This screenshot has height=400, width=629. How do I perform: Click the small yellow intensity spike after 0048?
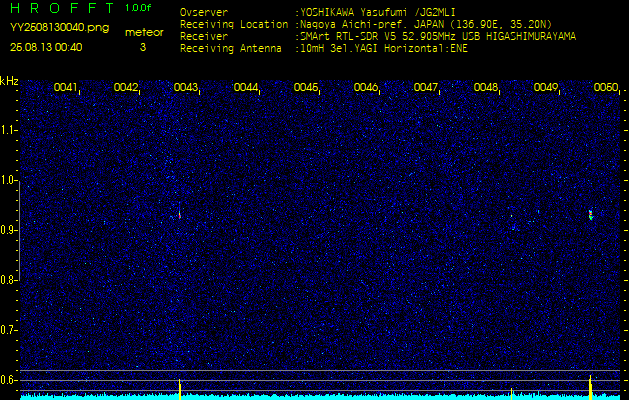point(511,394)
